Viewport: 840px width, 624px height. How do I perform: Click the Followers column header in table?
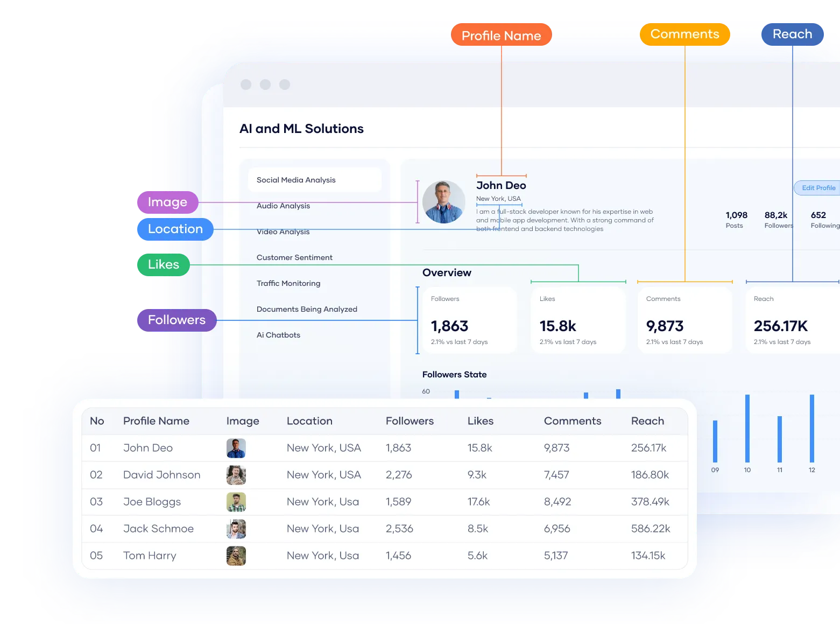click(x=410, y=421)
